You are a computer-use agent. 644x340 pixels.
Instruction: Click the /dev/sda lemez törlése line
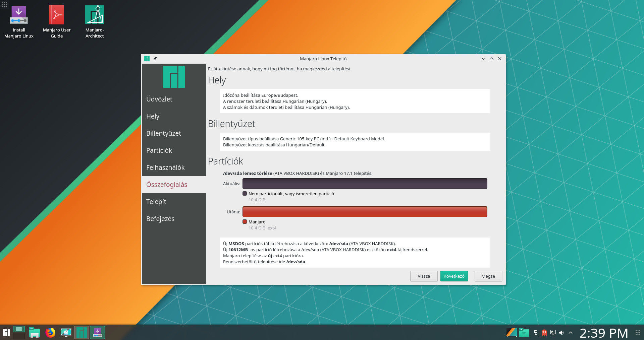pyautogui.click(x=298, y=173)
